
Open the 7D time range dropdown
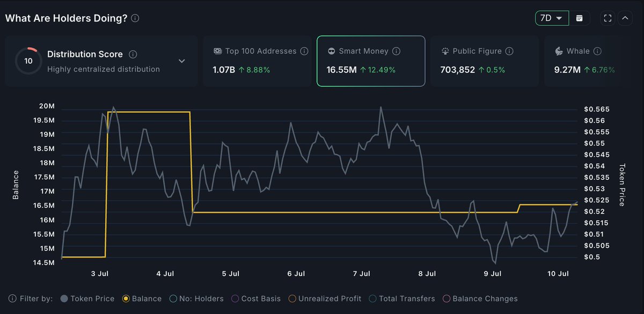(x=552, y=18)
